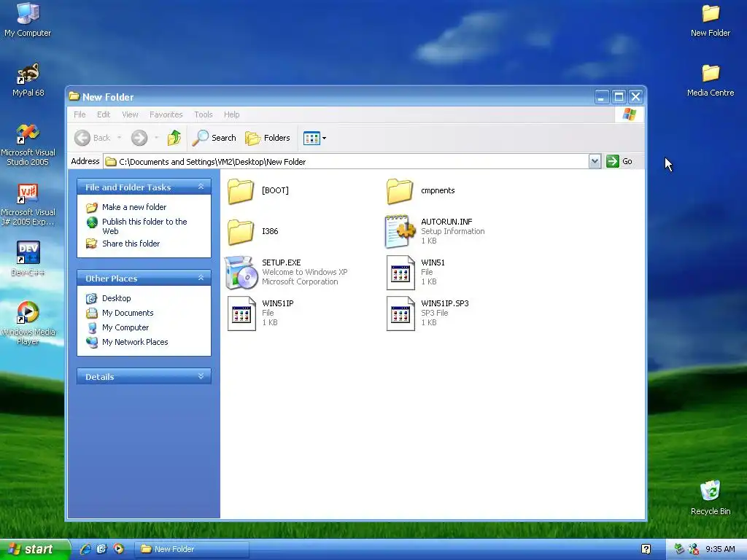Click the WIN51IP.SP3 file name text
The height and width of the screenshot is (560, 747).
tap(444, 303)
